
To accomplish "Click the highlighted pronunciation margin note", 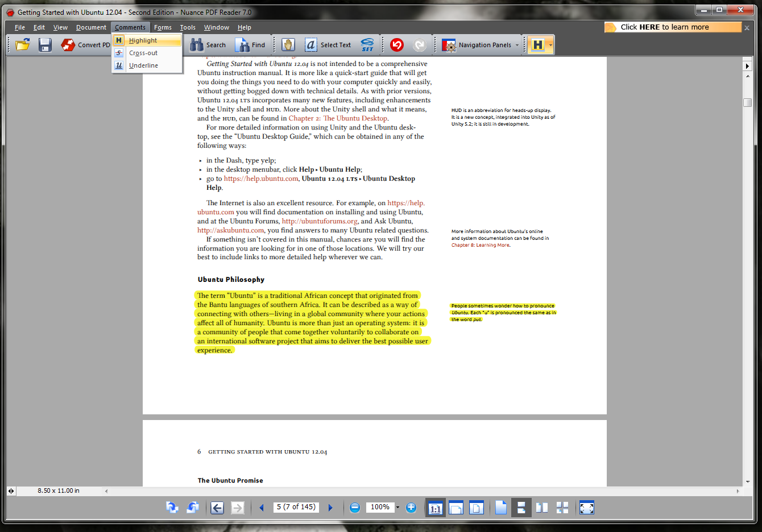I will (x=503, y=313).
